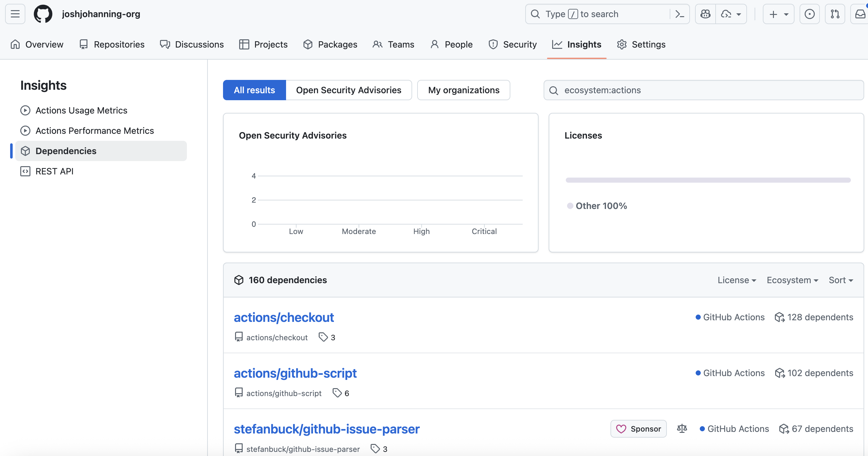Go to the Repositories tab
Viewport: 868px width, 456px height.
click(x=112, y=44)
